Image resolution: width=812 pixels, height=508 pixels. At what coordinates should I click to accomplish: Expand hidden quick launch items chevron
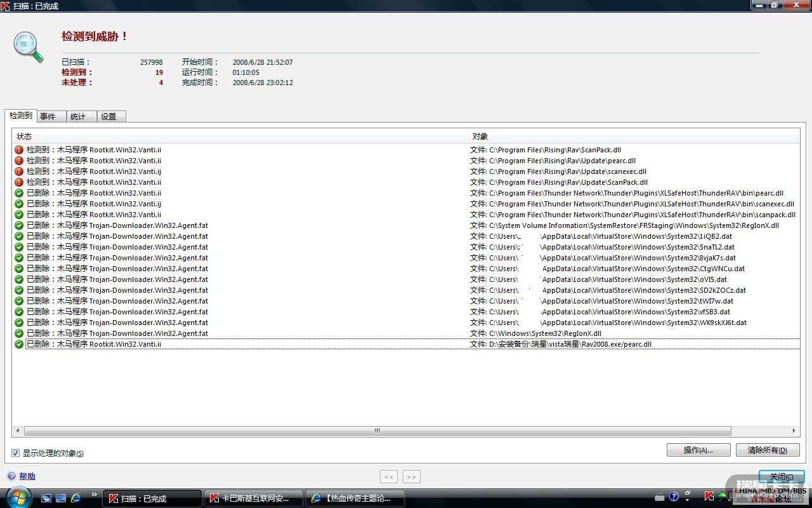coord(95,495)
